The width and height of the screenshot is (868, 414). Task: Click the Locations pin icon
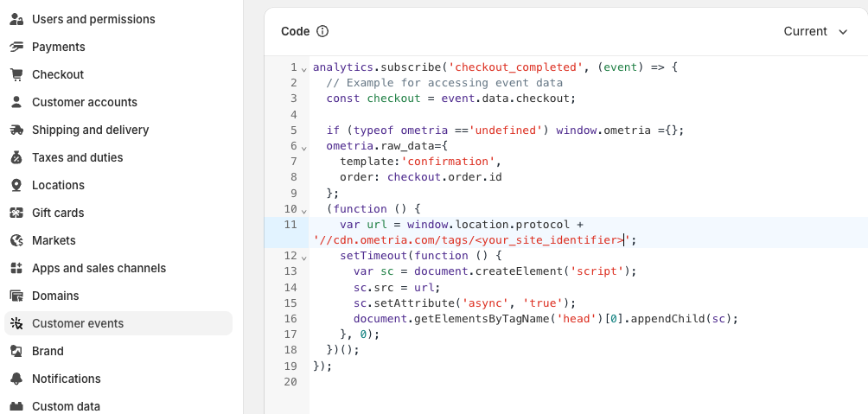(x=16, y=185)
